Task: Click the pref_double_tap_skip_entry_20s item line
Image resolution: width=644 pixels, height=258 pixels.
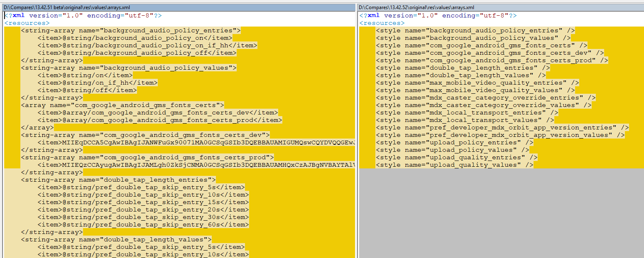Action: tap(143, 209)
